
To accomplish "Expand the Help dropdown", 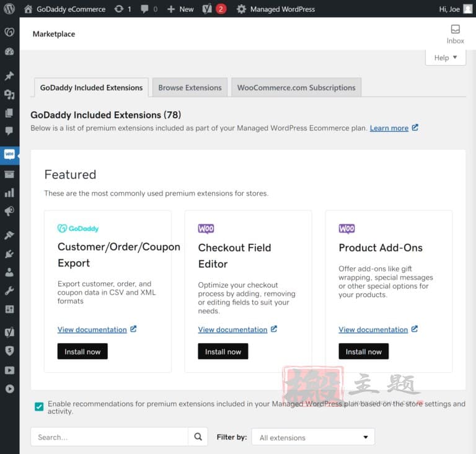I will [x=446, y=58].
